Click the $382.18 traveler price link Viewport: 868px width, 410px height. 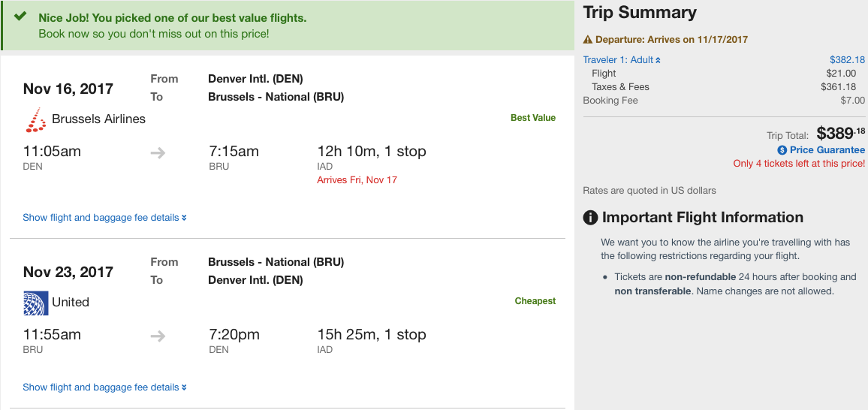click(847, 60)
